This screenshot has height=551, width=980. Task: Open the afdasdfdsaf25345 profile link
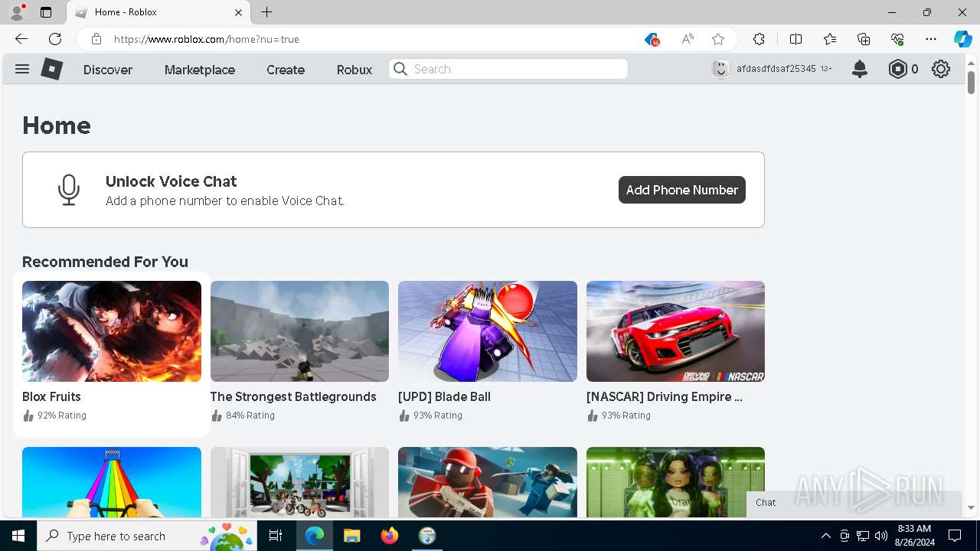[x=776, y=69]
